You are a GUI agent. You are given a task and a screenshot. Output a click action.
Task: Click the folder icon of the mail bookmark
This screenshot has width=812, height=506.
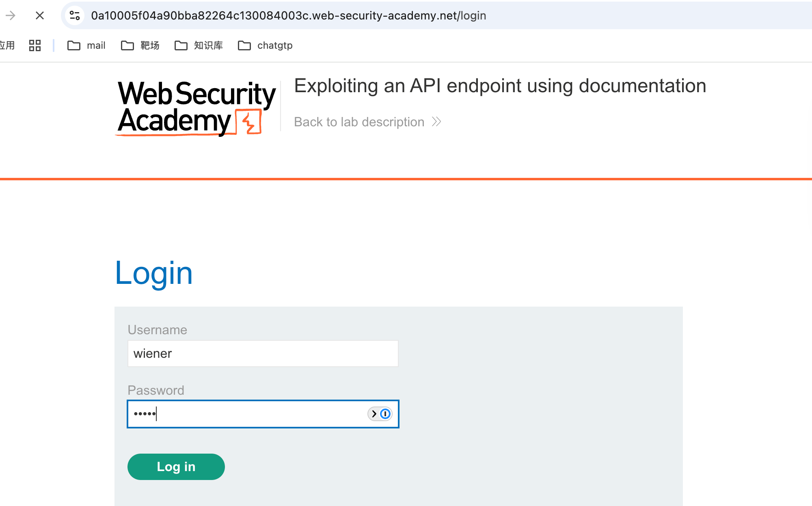pos(73,45)
